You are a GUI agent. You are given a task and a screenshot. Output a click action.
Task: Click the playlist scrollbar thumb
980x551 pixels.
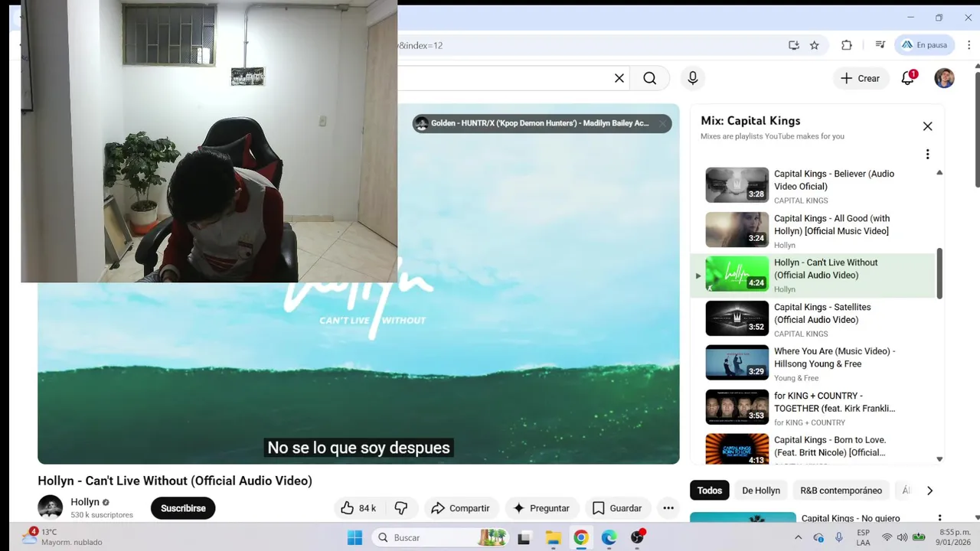(939, 273)
